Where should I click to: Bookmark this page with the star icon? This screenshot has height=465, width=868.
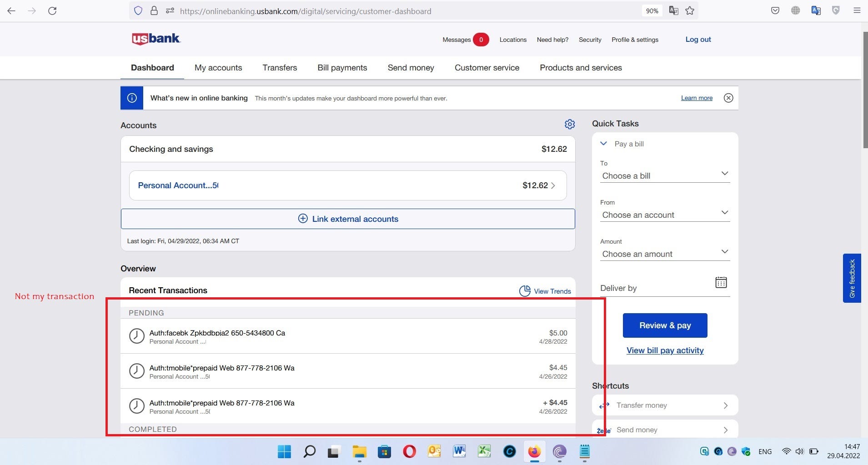pyautogui.click(x=690, y=11)
